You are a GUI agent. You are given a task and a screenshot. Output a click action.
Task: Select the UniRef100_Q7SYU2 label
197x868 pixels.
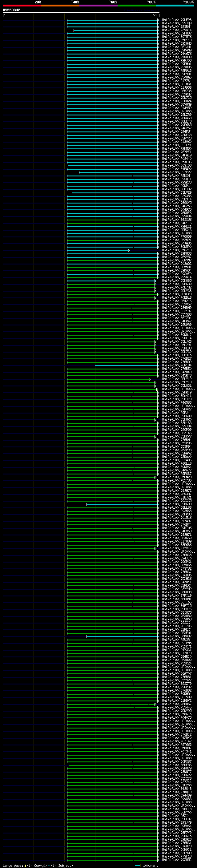(x=177, y=568)
